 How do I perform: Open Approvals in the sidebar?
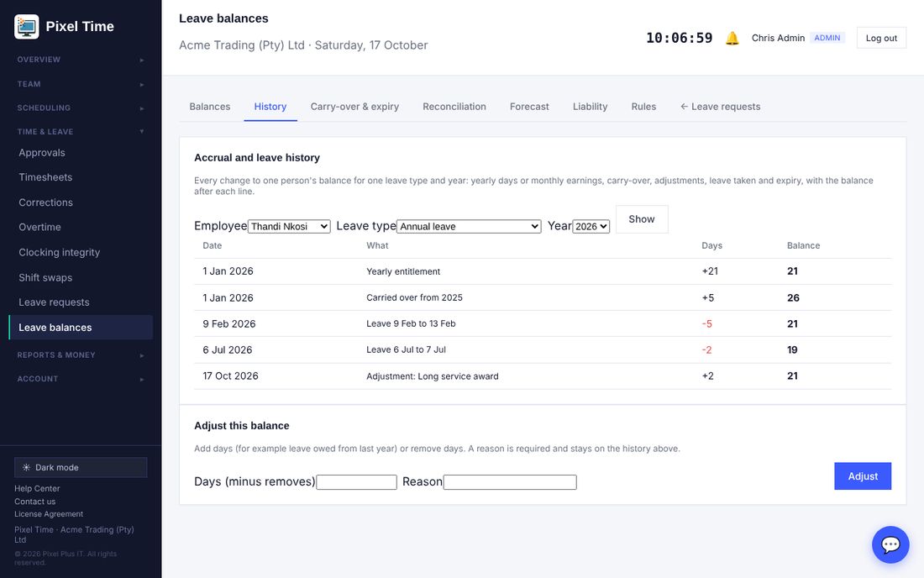(81, 153)
